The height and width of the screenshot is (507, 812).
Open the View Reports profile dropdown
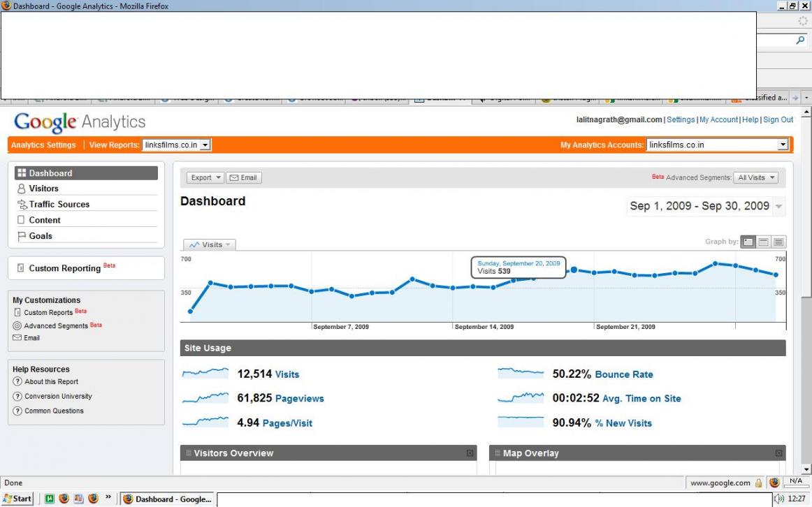click(x=176, y=145)
